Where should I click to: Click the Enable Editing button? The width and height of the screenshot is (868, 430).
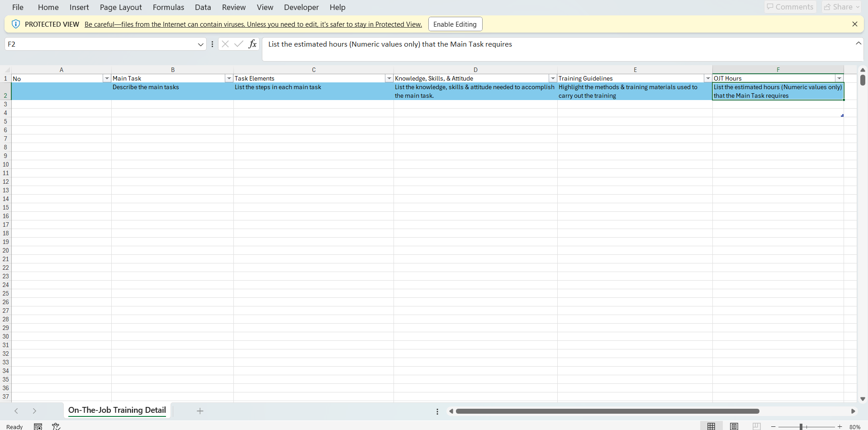click(455, 24)
